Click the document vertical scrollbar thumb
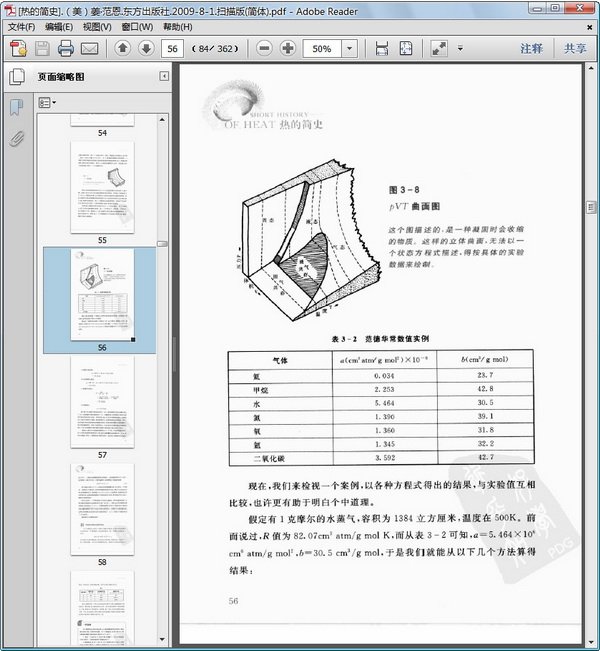This screenshot has width=600, height=651. [590, 207]
